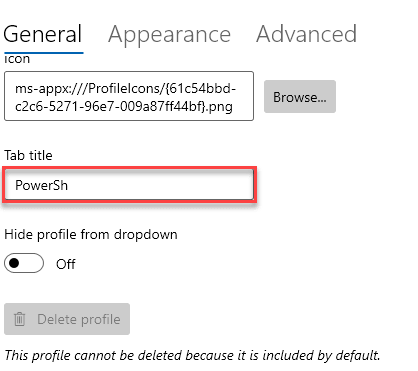Select the General tab
This screenshot has width=418, height=371.
point(43,34)
